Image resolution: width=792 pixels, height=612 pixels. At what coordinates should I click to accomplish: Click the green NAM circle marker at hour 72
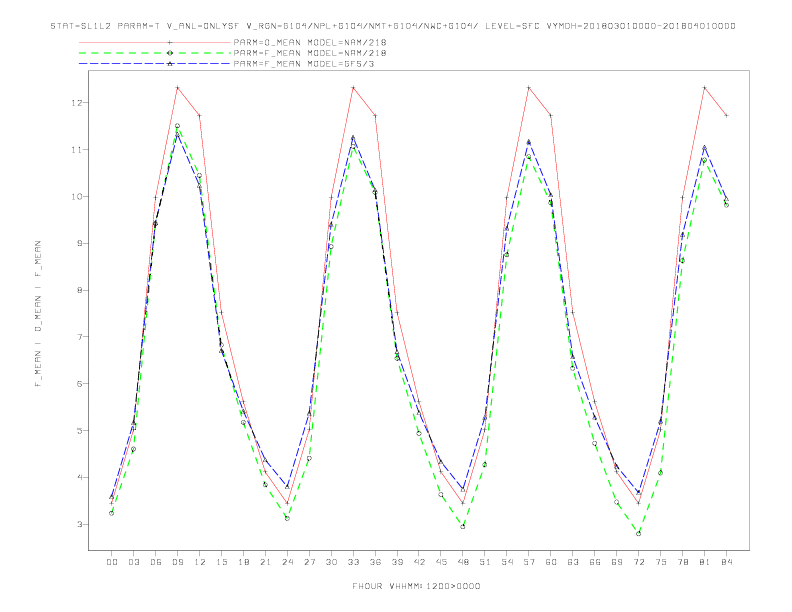[x=638, y=533]
